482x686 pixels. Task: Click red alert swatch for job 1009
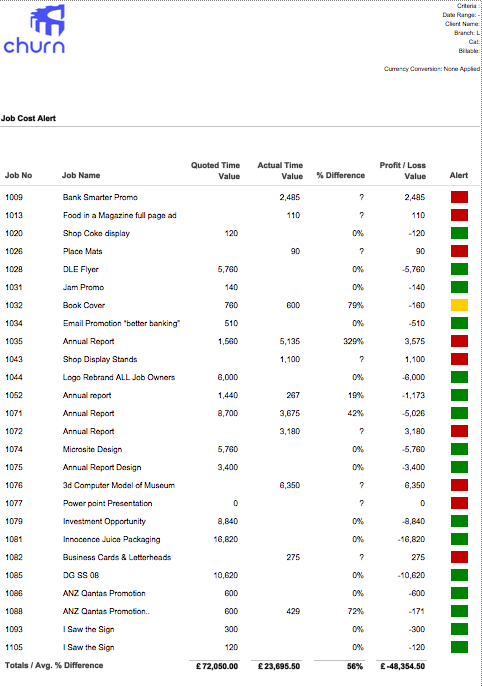coord(459,197)
